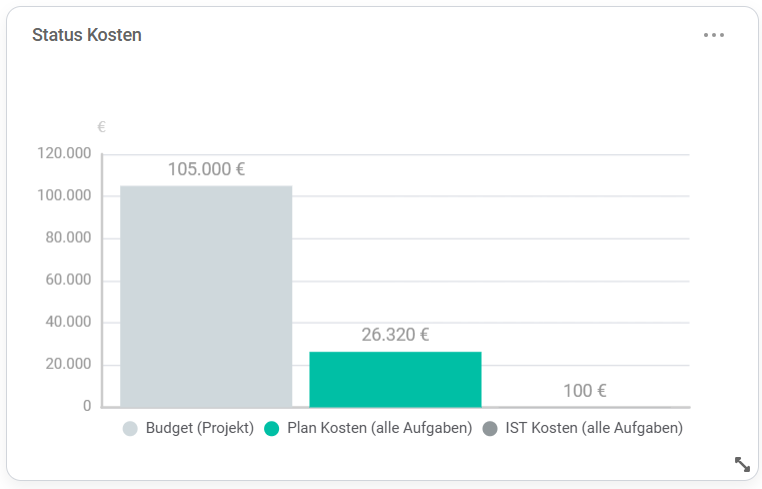Click the 26.320 € value label

(x=395, y=335)
